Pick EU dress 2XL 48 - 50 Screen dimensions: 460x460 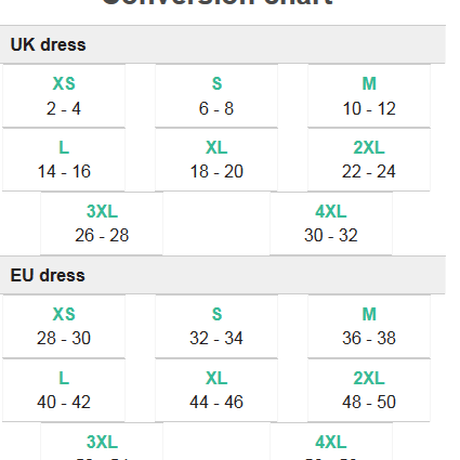click(x=369, y=391)
